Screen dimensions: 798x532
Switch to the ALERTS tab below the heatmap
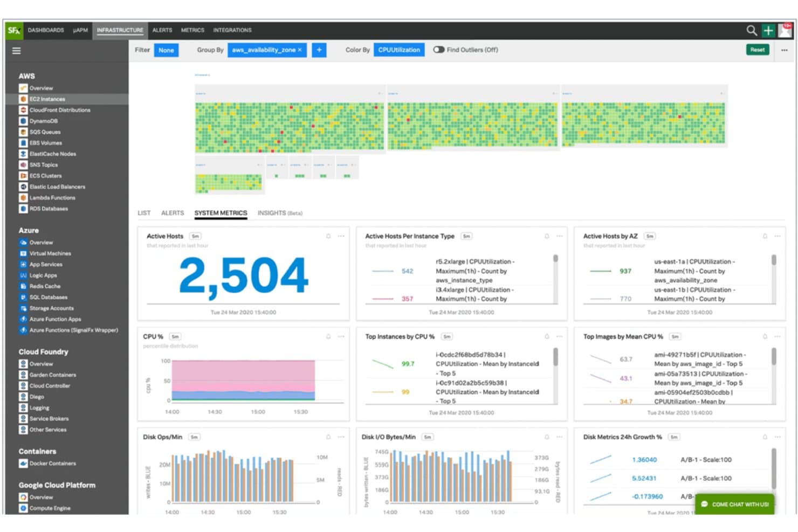(173, 213)
